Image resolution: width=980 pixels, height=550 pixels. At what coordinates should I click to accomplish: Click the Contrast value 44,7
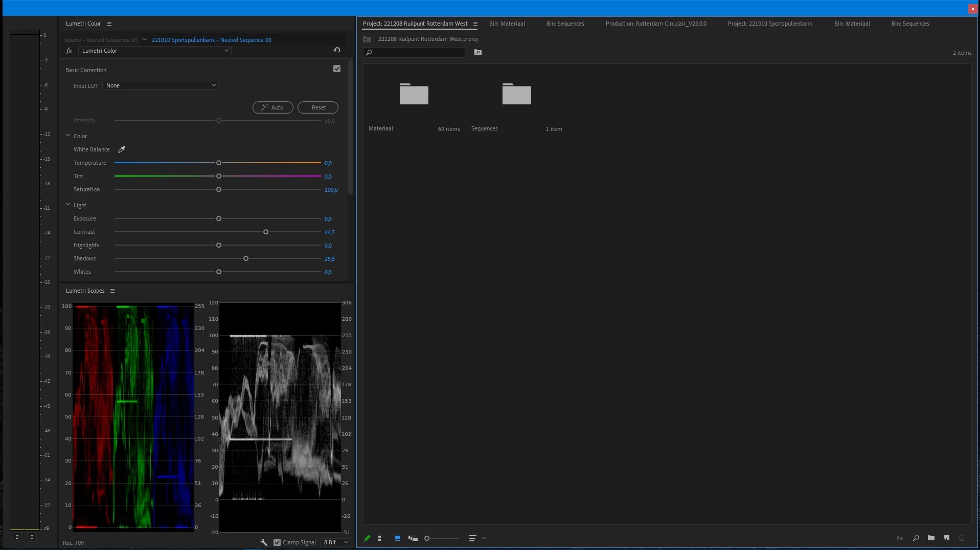tap(330, 232)
